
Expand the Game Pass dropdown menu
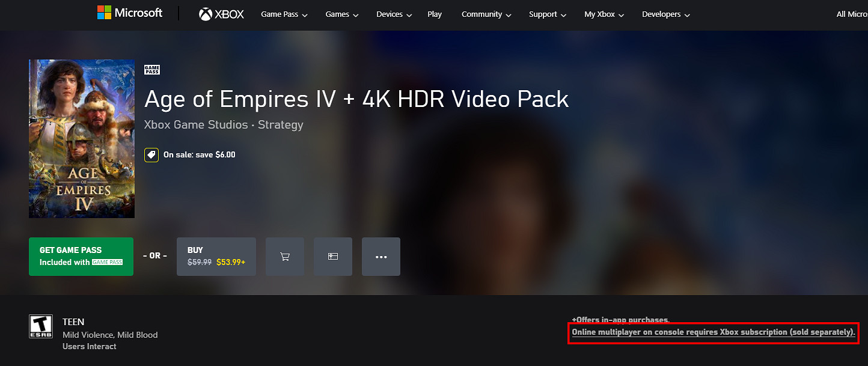284,14
